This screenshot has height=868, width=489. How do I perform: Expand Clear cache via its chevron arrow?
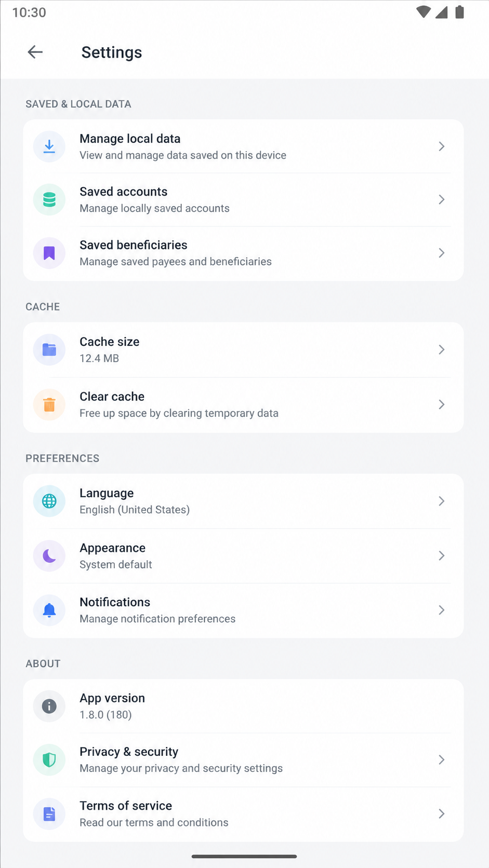click(441, 404)
